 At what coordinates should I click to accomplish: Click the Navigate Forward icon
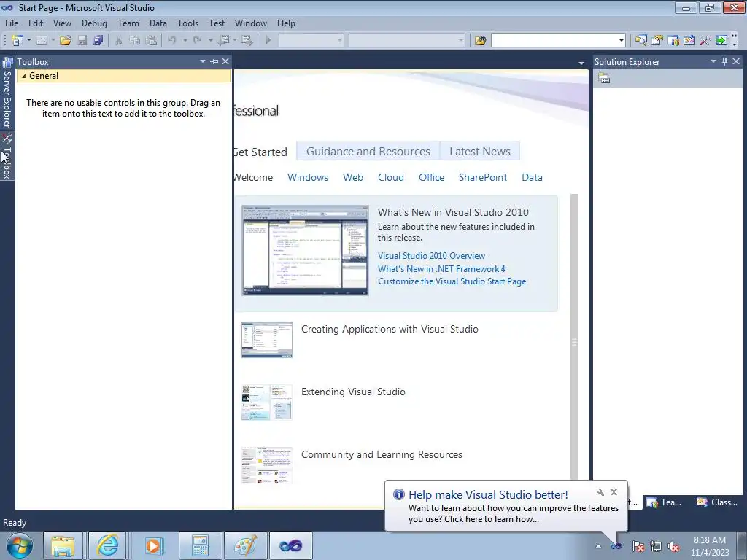click(247, 41)
